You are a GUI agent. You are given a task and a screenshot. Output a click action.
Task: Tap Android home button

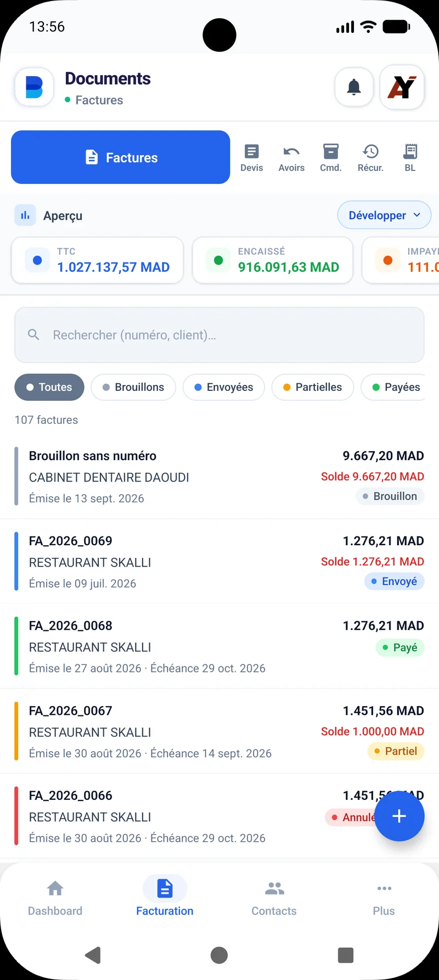(219, 955)
